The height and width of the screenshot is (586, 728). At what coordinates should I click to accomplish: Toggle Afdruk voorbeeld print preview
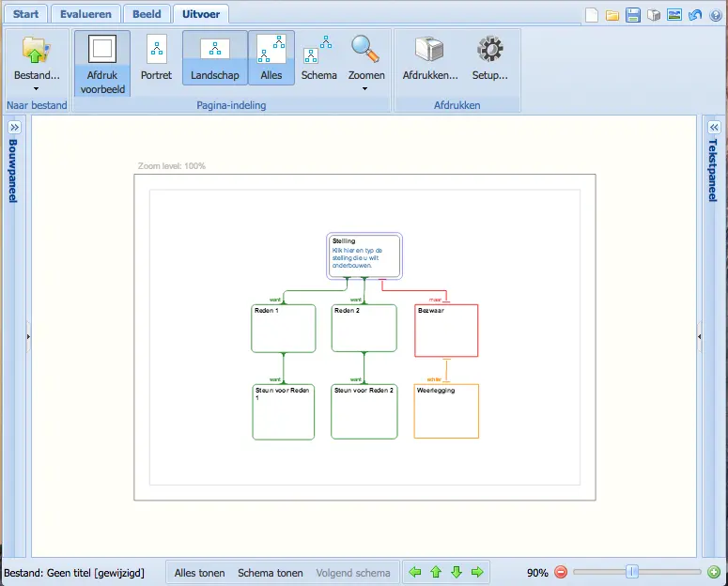(x=102, y=62)
